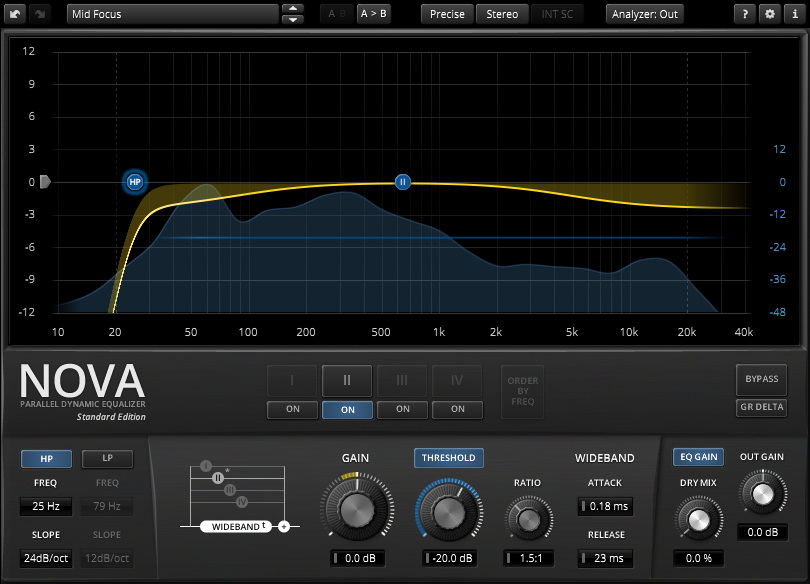
Task: Click the wideband plus node icon
Action: (x=284, y=527)
